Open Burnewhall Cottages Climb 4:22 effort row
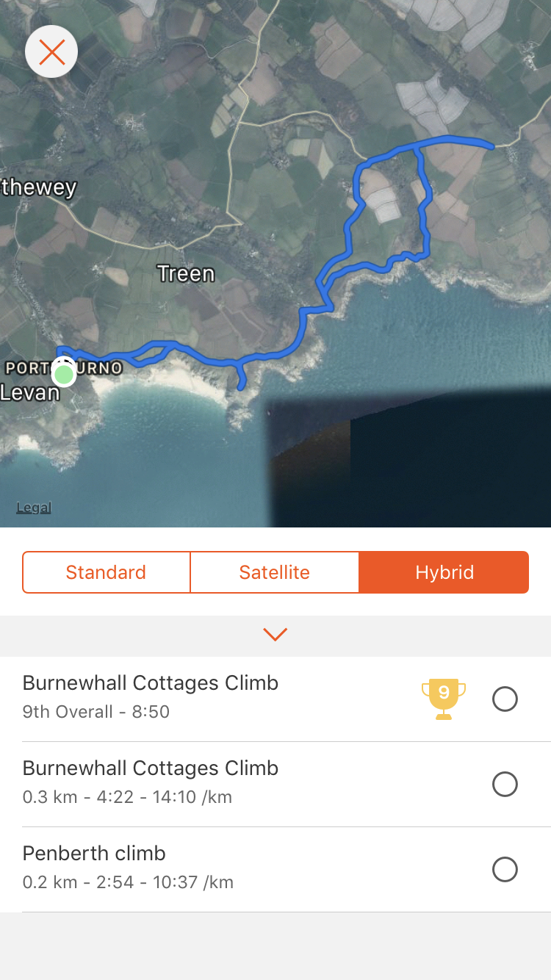551x980 pixels. point(275,784)
